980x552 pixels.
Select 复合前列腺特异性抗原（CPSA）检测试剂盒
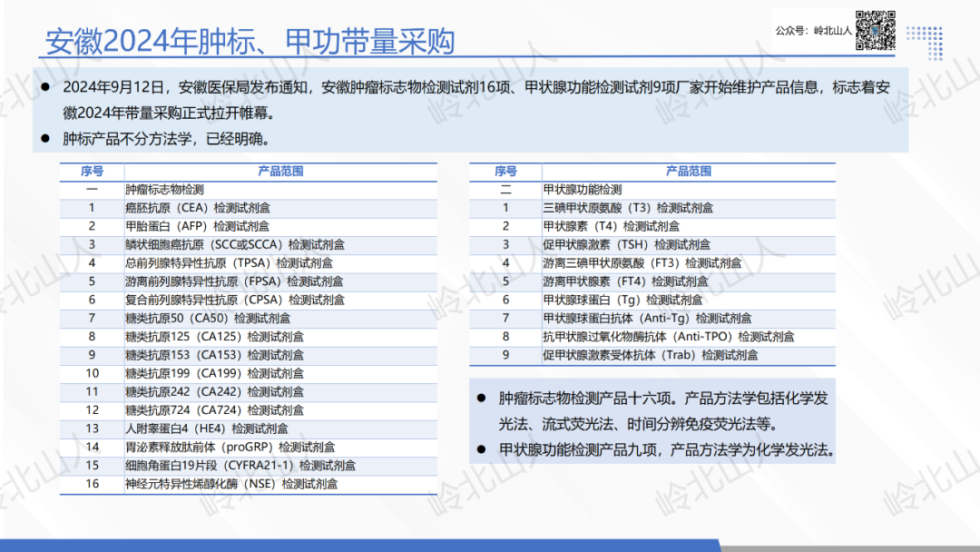235,301
